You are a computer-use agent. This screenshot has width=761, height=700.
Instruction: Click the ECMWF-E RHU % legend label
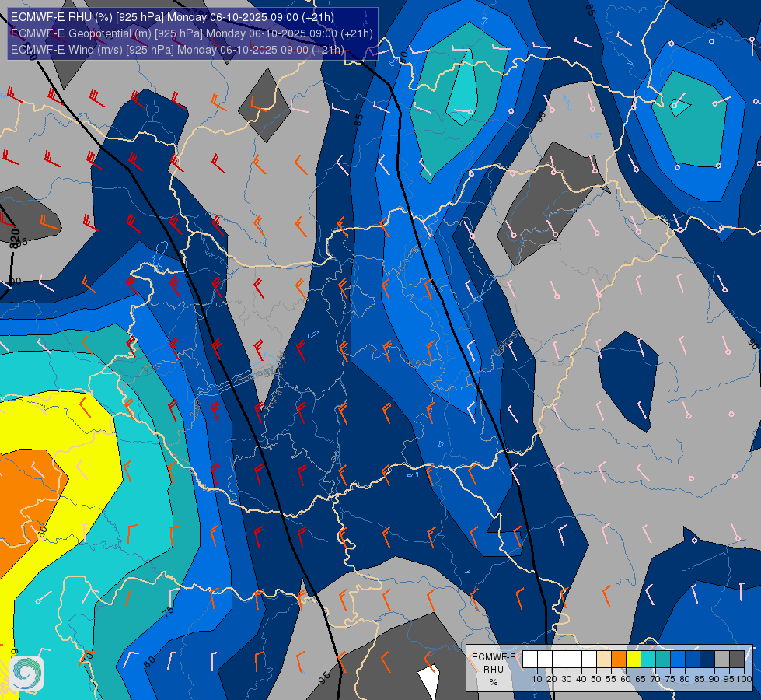494,670
